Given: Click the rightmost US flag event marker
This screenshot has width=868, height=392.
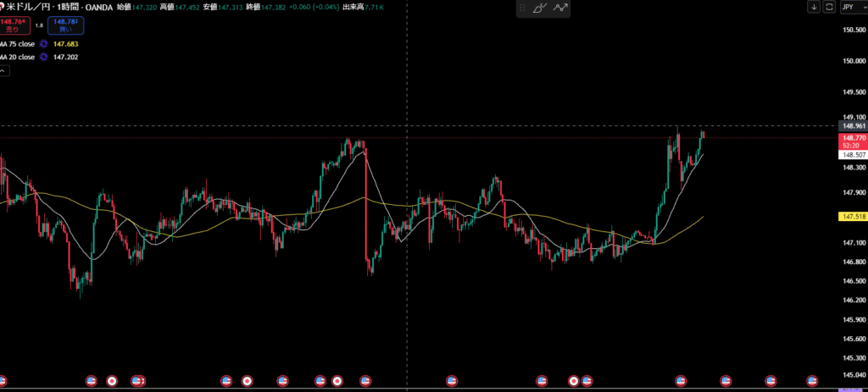Looking at the screenshot, I should click(x=812, y=381).
